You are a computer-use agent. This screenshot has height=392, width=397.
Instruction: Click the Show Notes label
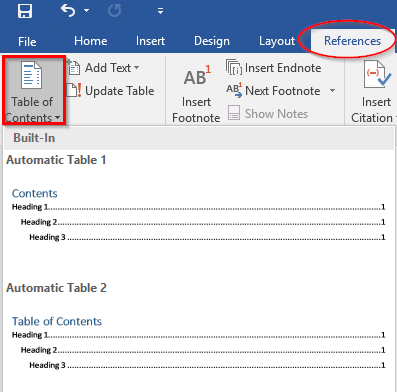coord(276,114)
